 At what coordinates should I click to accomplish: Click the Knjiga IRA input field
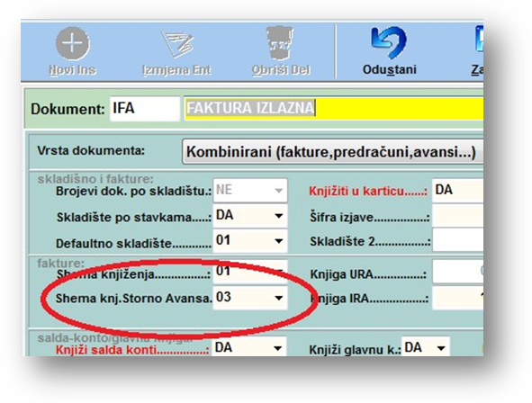click(457, 298)
